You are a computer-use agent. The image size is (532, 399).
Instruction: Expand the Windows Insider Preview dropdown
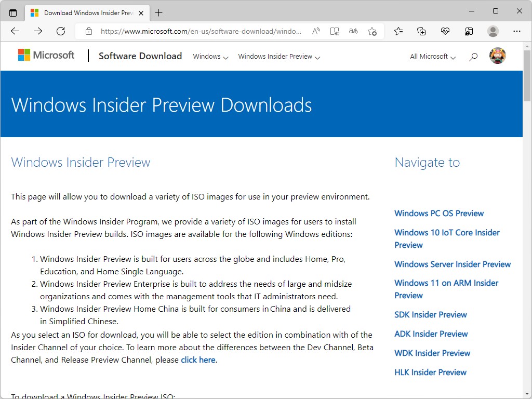point(279,57)
